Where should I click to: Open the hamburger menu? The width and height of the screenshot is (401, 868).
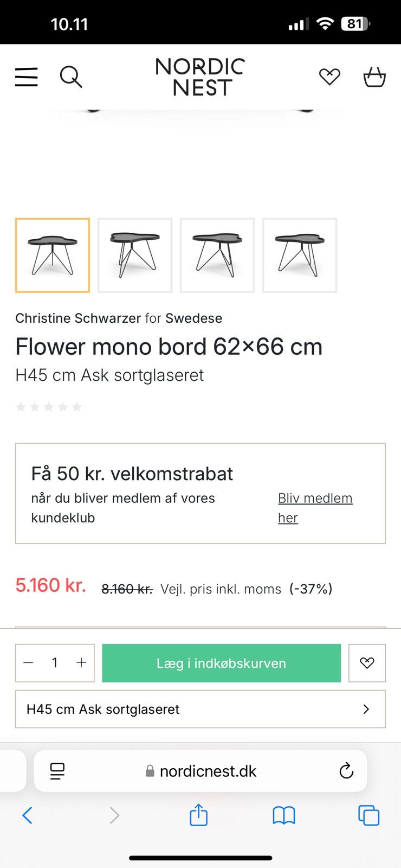tap(26, 77)
